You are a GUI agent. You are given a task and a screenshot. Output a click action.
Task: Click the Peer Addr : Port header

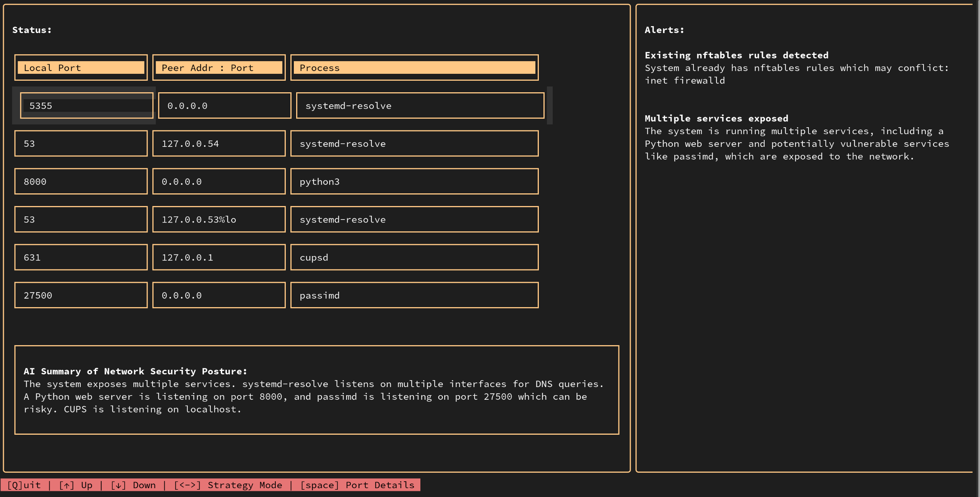(x=218, y=68)
